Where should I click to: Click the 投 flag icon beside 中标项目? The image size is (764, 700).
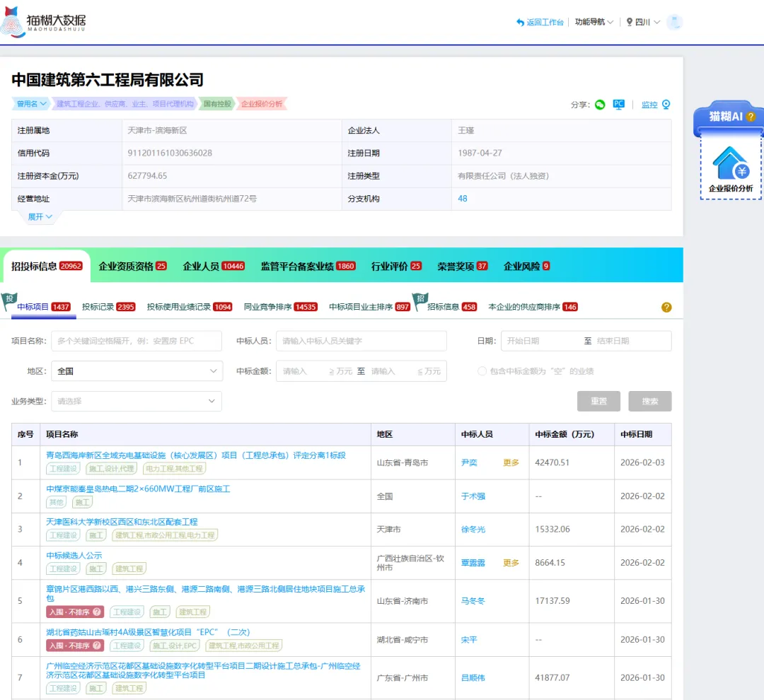pos(8,301)
